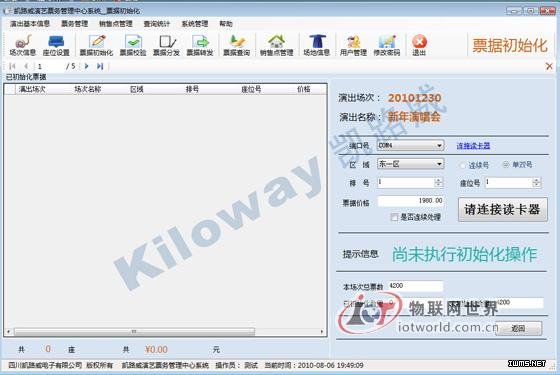Click 排号 spinner arrows
This screenshot has width=560, height=375.
(x=439, y=182)
